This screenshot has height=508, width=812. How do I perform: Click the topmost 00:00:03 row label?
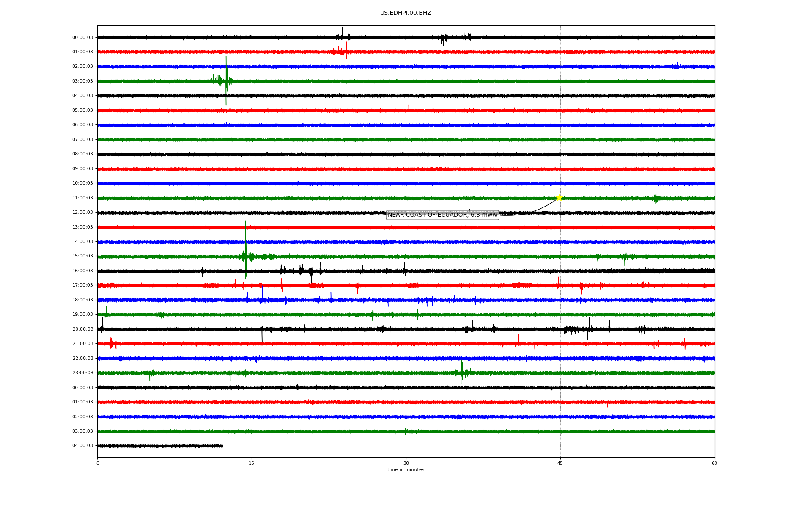[x=82, y=38]
